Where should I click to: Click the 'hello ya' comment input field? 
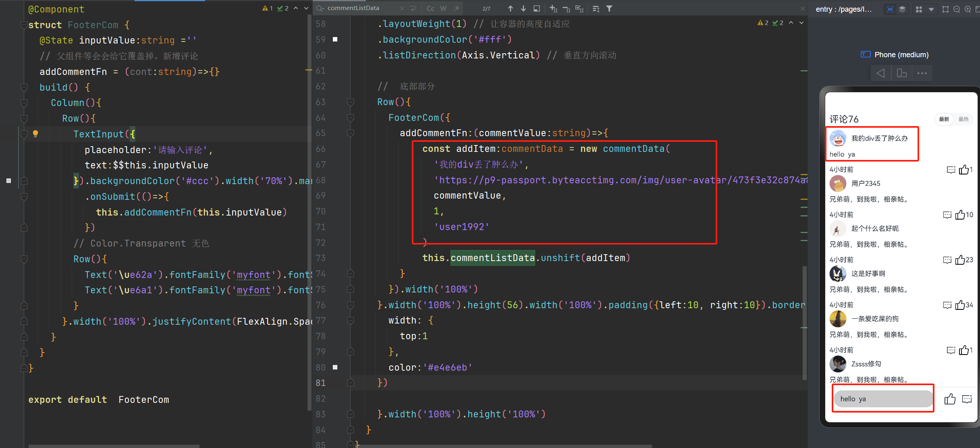click(882, 399)
